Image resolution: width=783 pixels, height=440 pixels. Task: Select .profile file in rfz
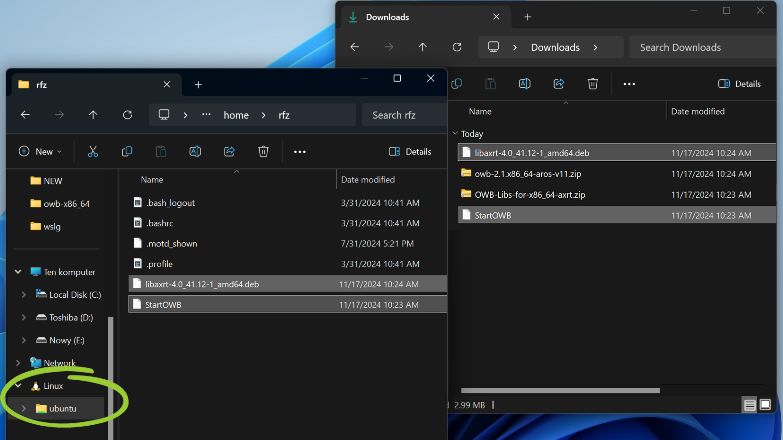point(288,264)
